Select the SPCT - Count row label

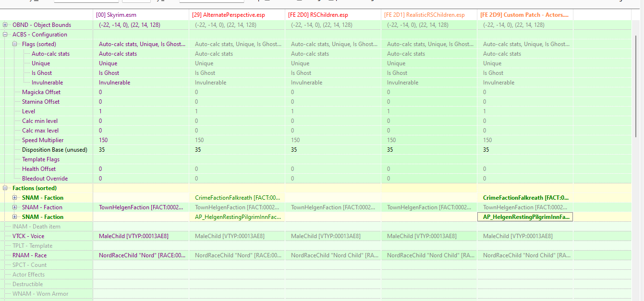point(30,265)
